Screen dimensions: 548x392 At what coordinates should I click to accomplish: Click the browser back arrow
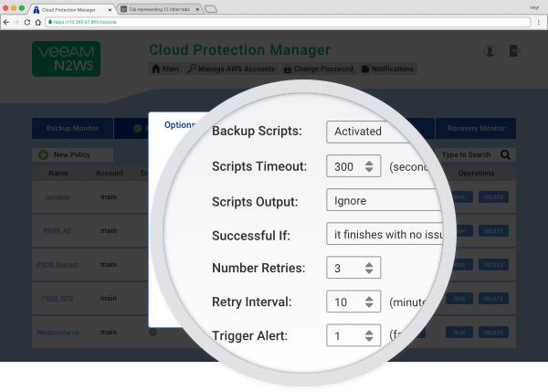[x=6, y=22]
